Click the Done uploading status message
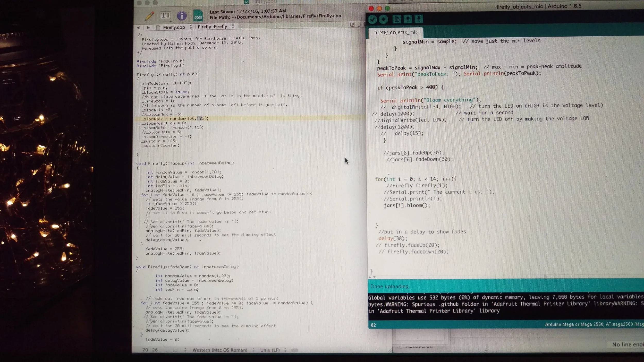Screen dimensions: 644x362 [389, 286]
